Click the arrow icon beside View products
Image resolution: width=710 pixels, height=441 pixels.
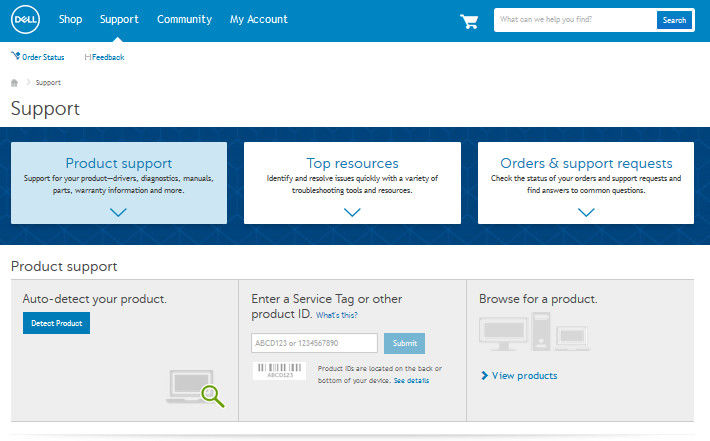pos(485,375)
